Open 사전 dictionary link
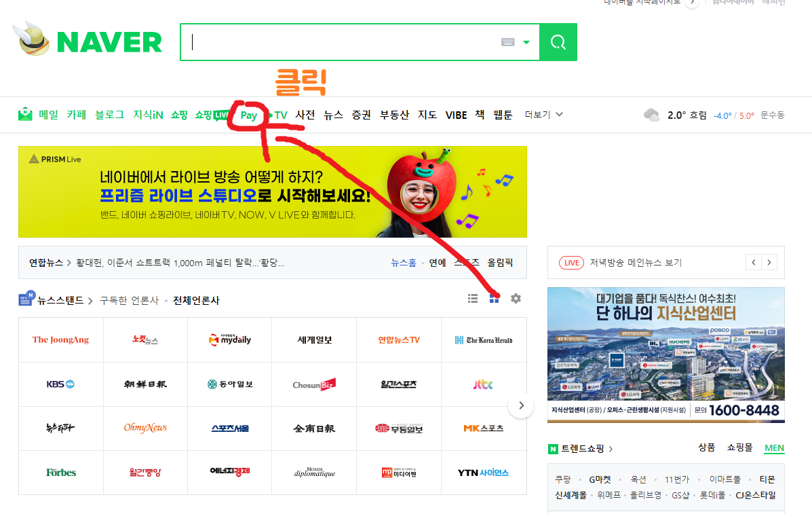 click(305, 115)
